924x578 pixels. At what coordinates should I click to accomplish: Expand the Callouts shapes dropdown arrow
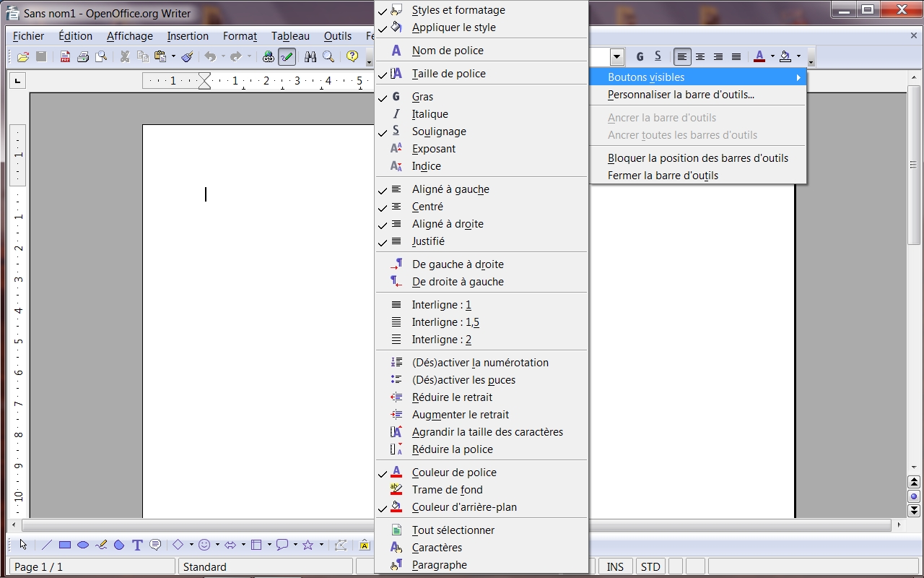[x=295, y=545]
